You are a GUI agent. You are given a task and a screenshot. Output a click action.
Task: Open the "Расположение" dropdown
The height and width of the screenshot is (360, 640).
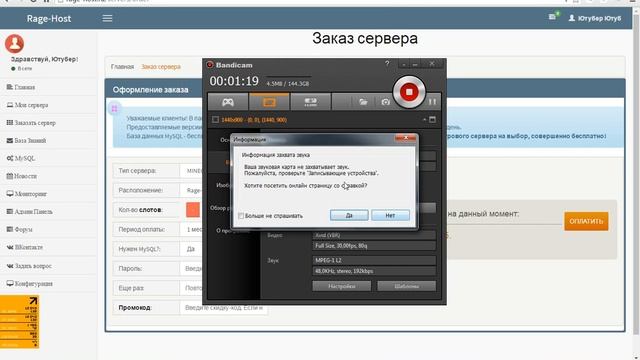[191, 190]
